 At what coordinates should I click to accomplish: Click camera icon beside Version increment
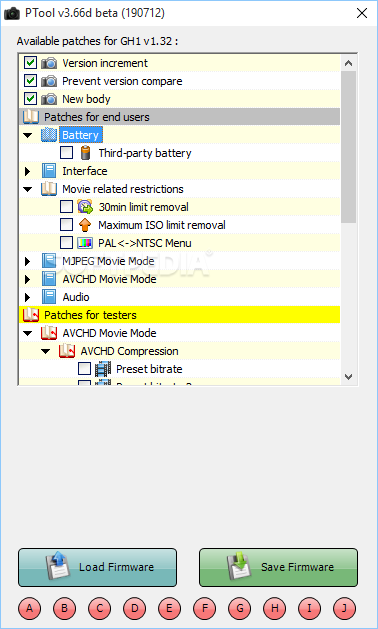(x=49, y=63)
